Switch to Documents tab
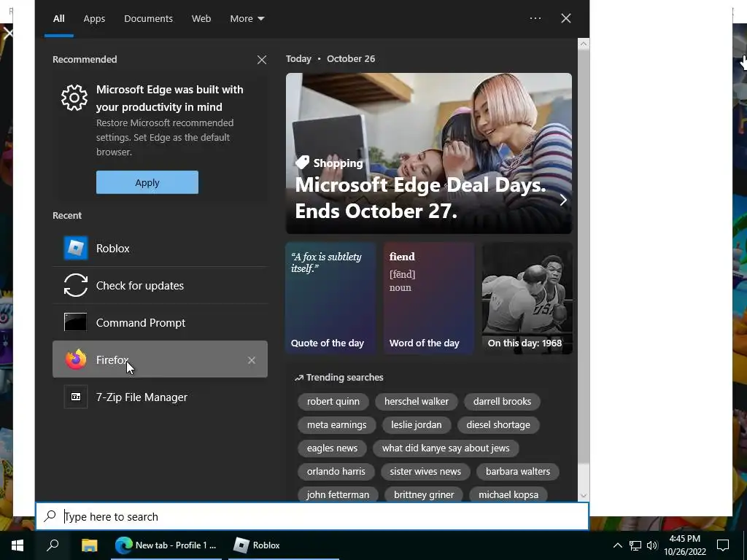The height and width of the screenshot is (560, 747). [x=148, y=18]
